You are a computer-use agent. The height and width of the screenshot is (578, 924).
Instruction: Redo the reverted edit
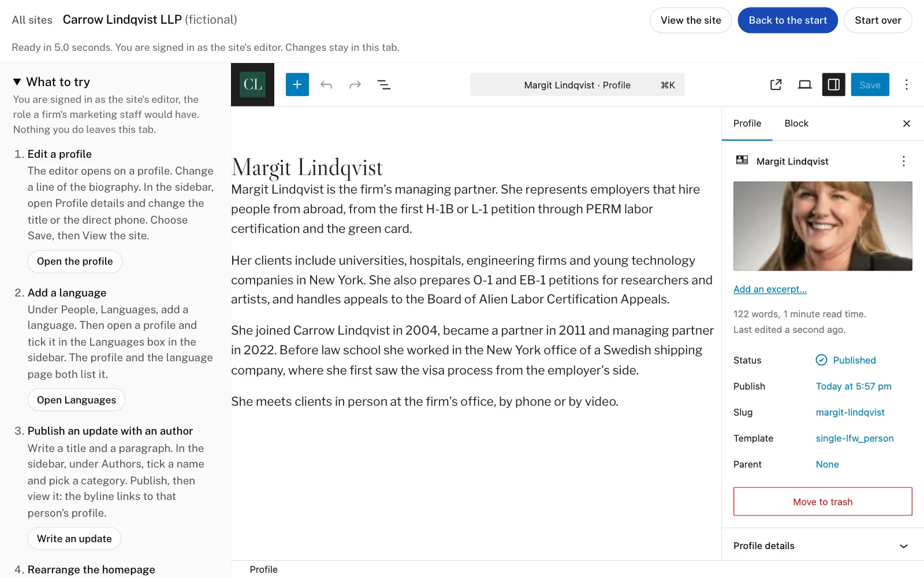coord(355,85)
